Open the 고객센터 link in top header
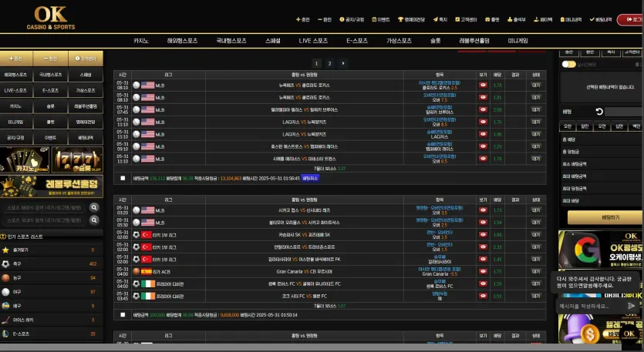 pyautogui.click(x=466, y=19)
